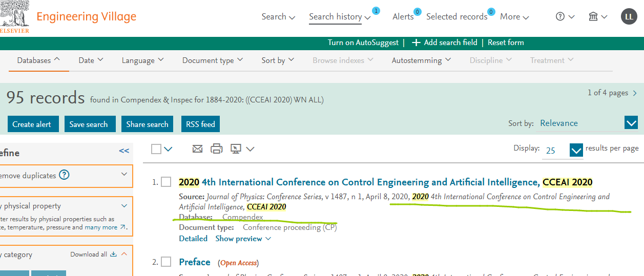
Task: Open Detailed view for record 1
Action: click(193, 239)
